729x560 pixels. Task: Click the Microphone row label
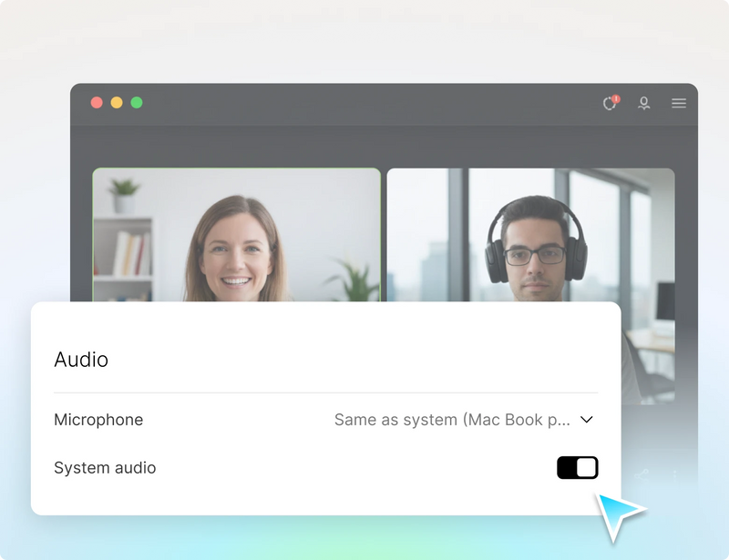[98, 420]
